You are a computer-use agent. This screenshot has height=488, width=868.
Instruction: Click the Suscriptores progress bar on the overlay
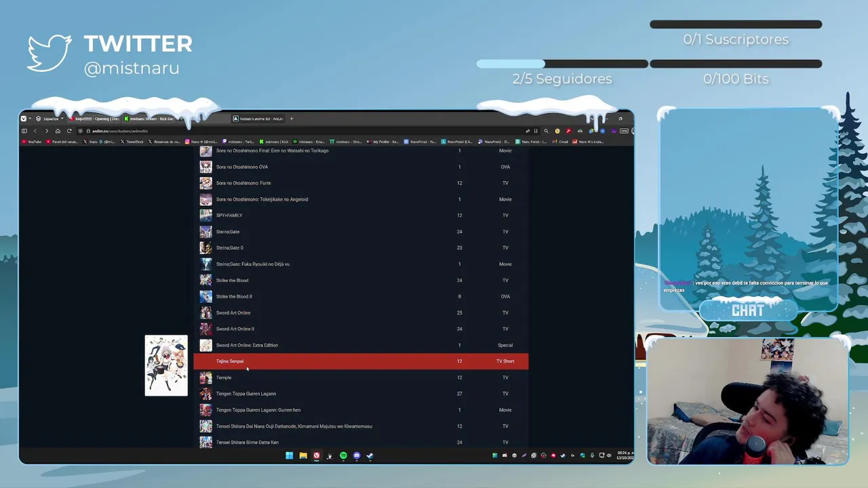(x=736, y=24)
